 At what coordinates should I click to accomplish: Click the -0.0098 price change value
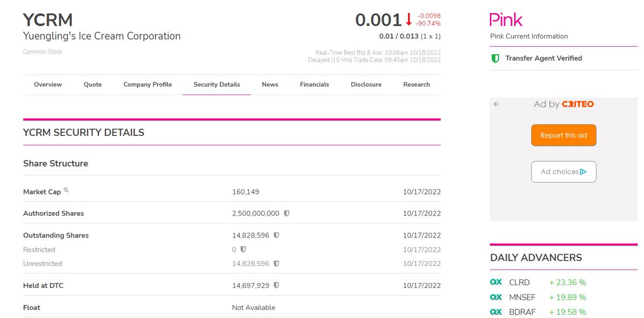(429, 16)
